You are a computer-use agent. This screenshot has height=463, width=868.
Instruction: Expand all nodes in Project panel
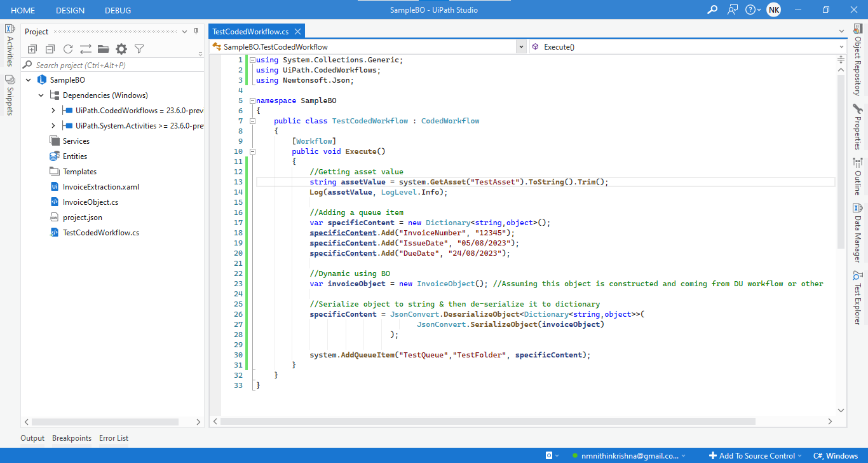32,49
